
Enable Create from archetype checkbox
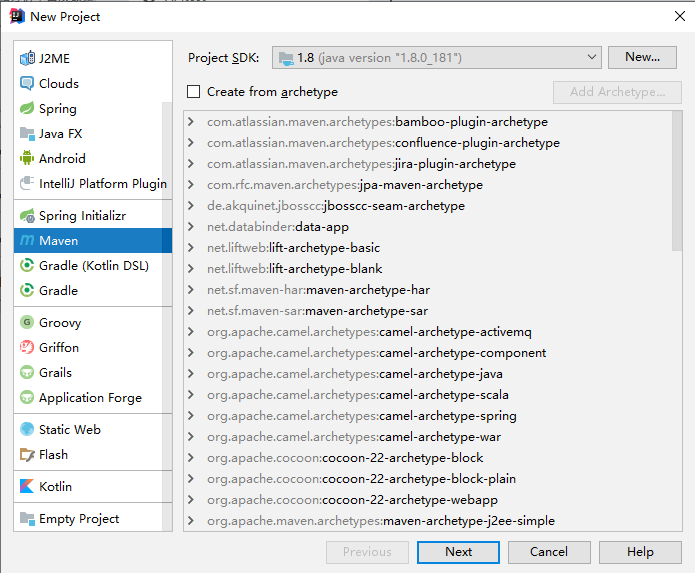tap(193, 92)
